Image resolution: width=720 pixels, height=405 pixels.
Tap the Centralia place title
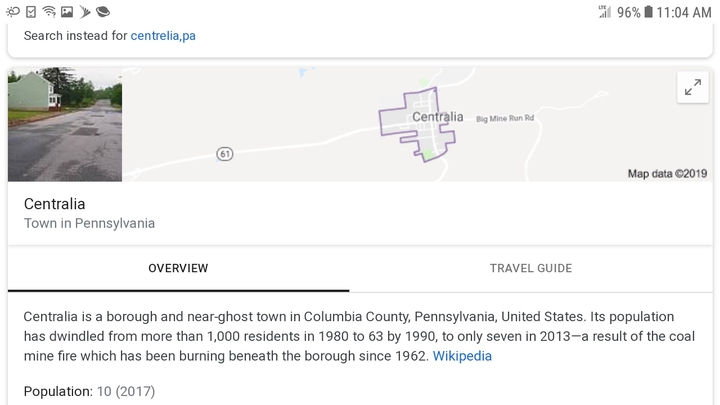(55, 204)
